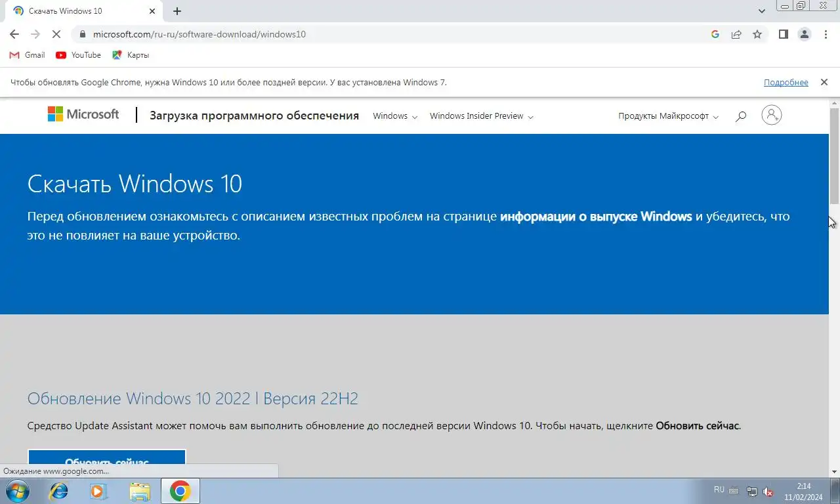Dismiss the Chrome update infobar
This screenshot has height=504, width=840.
824,83
